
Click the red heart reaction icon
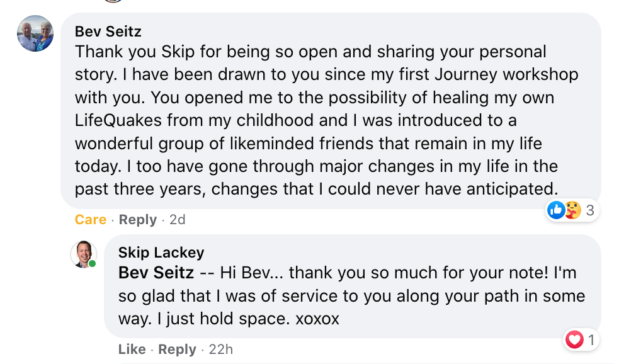(x=574, y=341)
